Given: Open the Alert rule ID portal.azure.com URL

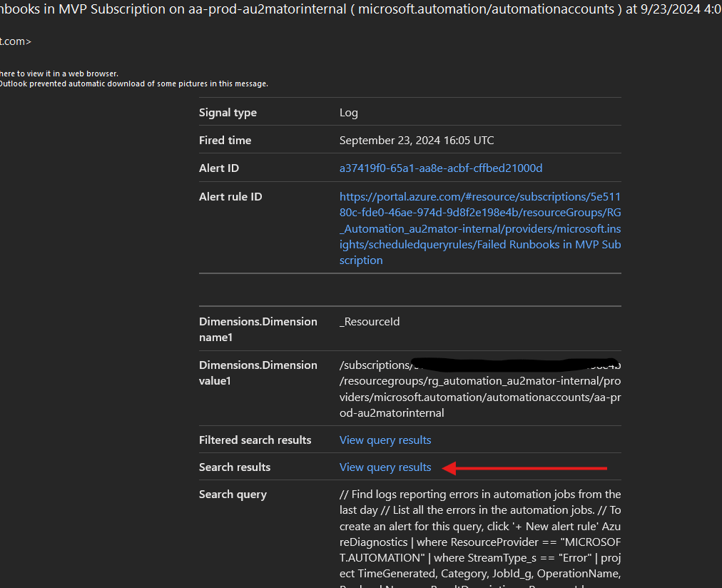Looking at the screenshot, I should [x=479, y=228].
